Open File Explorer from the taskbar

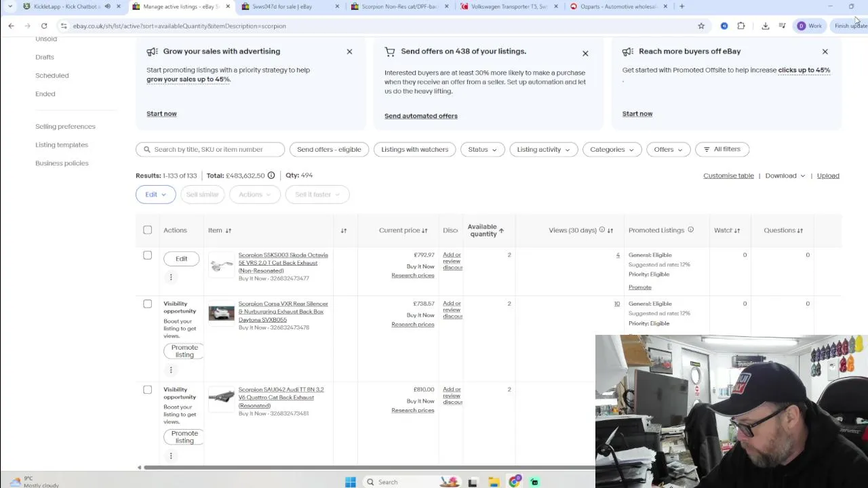pos(494,482)
